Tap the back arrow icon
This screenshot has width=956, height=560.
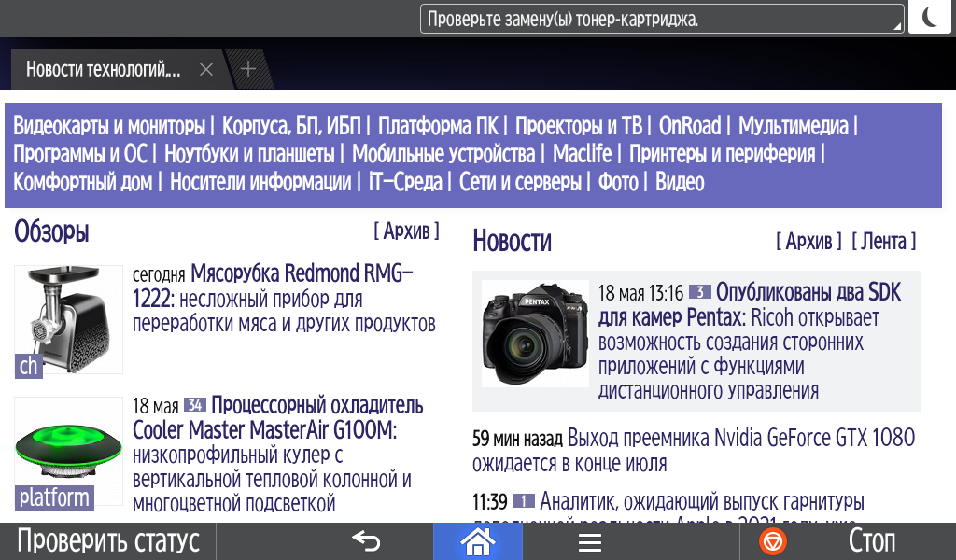[366, 541]
